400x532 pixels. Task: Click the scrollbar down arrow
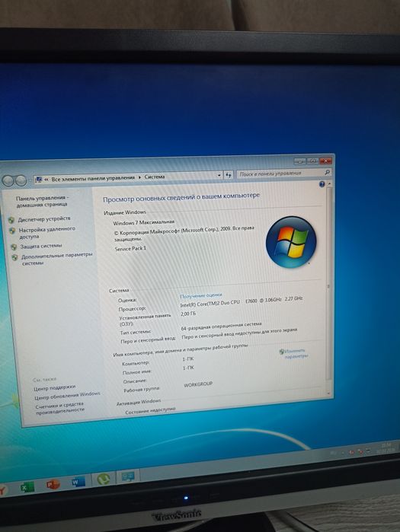pyautogui.click(x=328, y=393)
